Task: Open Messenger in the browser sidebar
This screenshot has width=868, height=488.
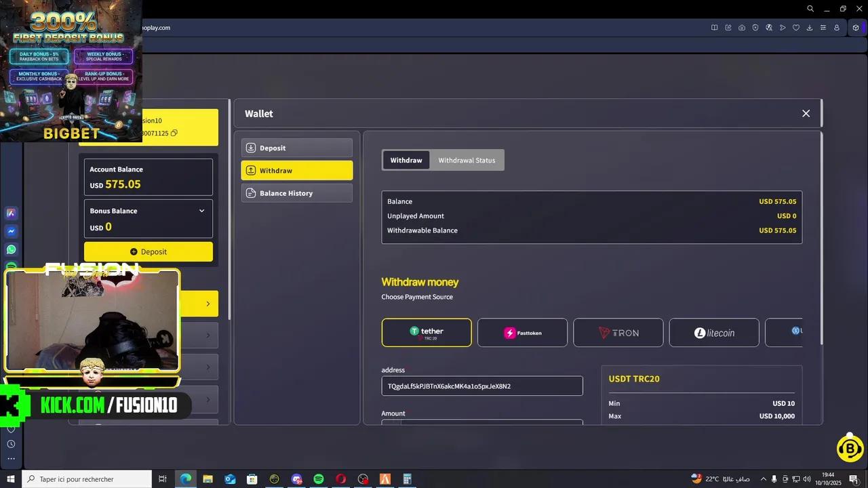Action: tap(11, 231)
